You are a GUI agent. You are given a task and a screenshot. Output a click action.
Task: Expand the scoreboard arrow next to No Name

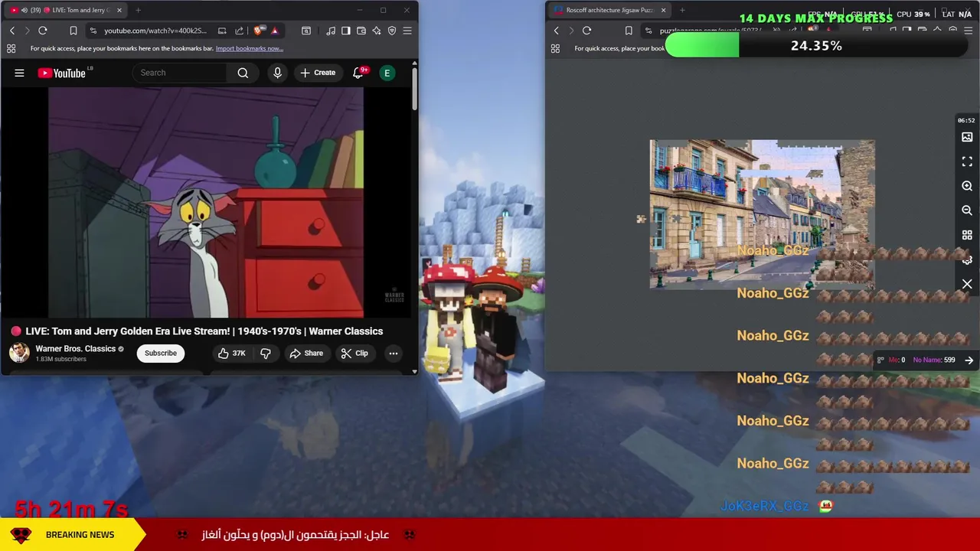pyautogui.click(x=969, y=360)
